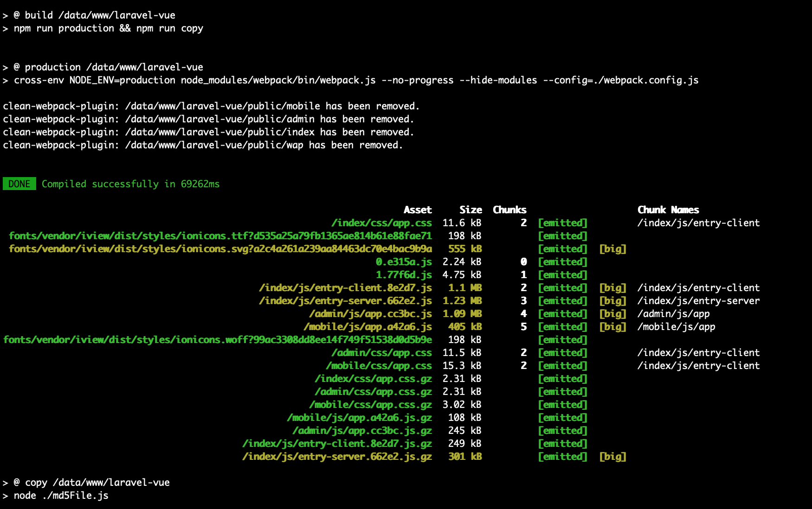
Task: Click the size value '1.23 MB'
Action: click(x=462, y=301)
